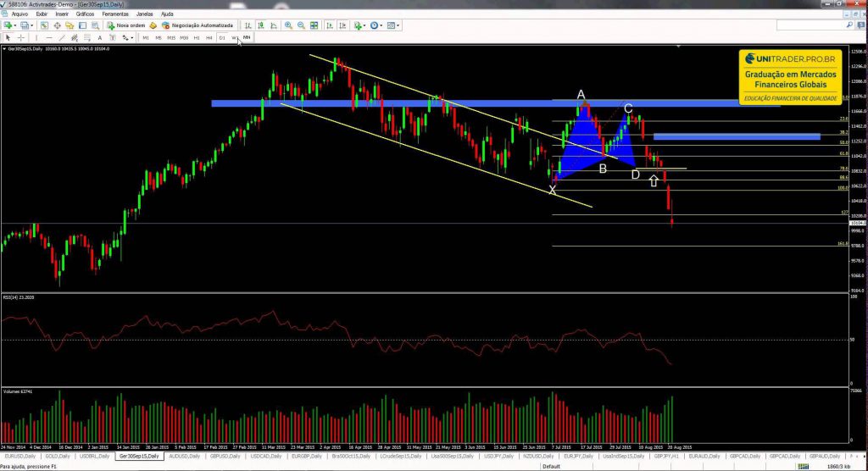The height and width of the screenshot is (471, 868).
Task: Open the Strategy Tester icon
Action: click(95, 25)
